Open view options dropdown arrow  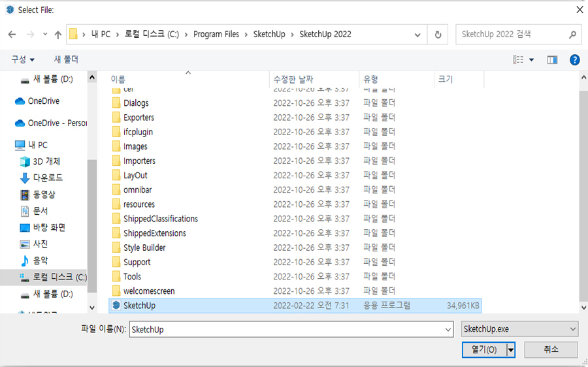click(x=531, y=60)
